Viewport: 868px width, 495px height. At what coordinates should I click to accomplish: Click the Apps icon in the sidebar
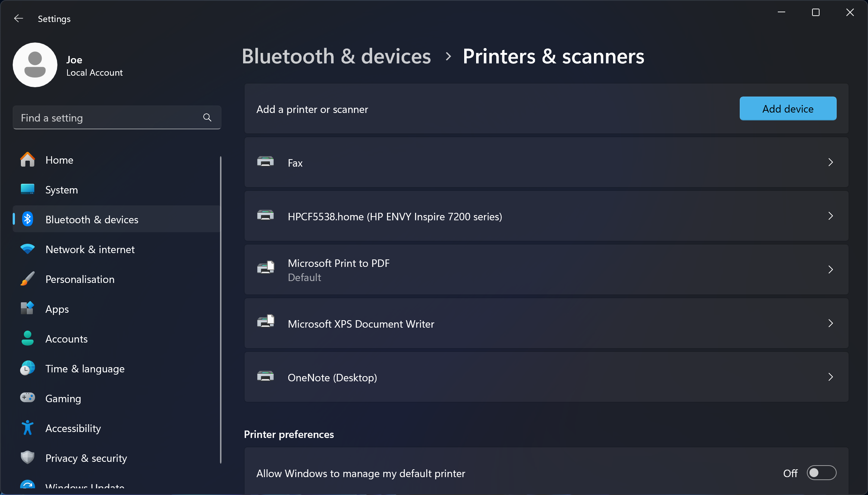click(27, 309)
